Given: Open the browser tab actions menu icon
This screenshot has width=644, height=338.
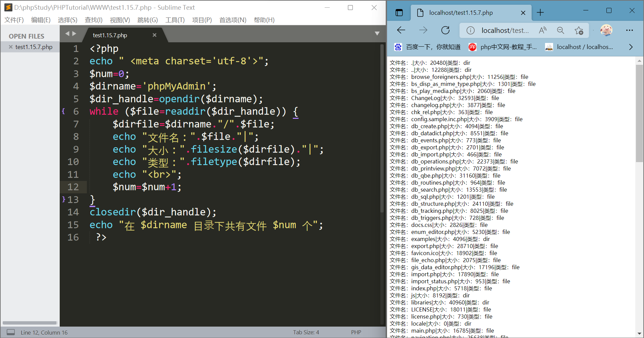Looking at the screenshot, I should click(x=399, y=13).
